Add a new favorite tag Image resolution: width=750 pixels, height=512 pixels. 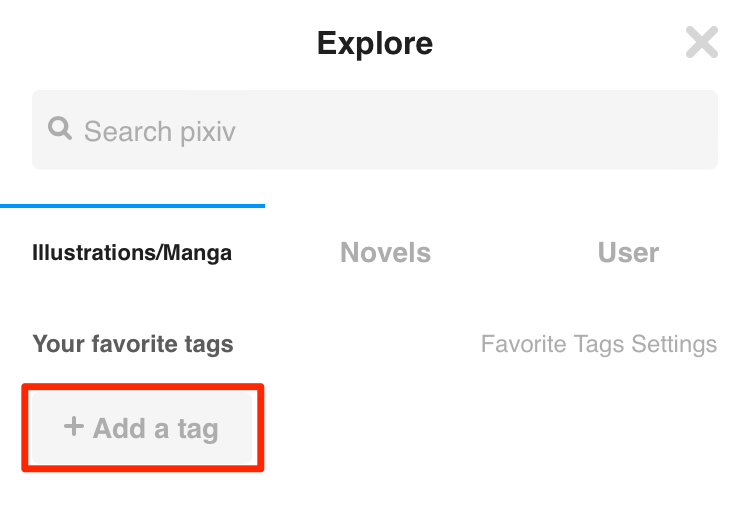point(142,428)
